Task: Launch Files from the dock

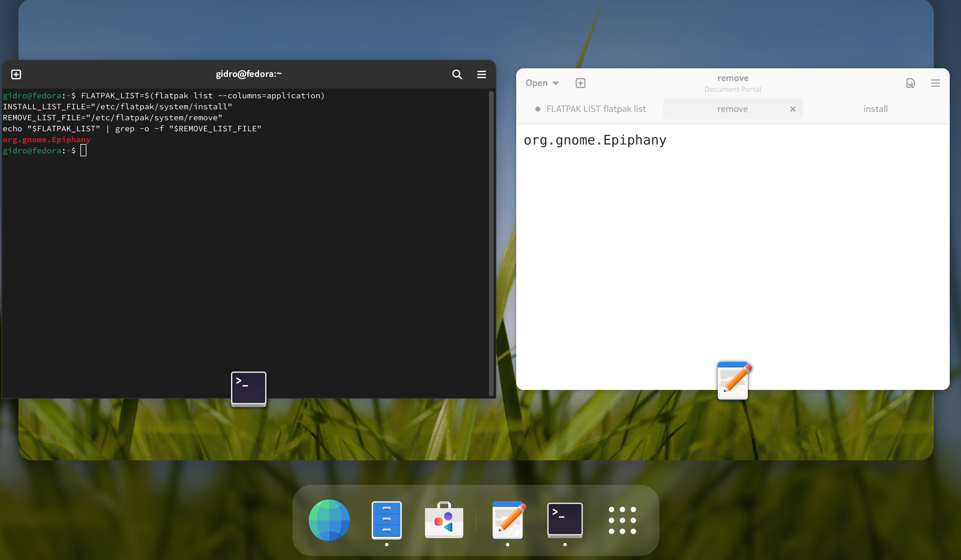Action: click(386, 520)
